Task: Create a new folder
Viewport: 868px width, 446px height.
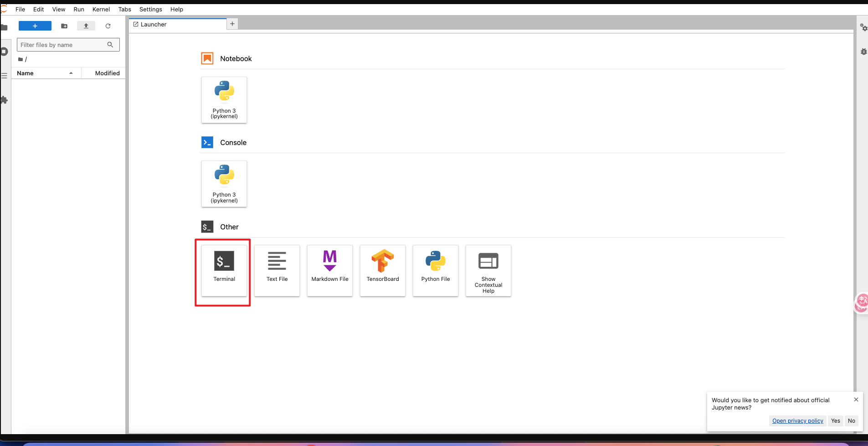Action: click(64, 26)
